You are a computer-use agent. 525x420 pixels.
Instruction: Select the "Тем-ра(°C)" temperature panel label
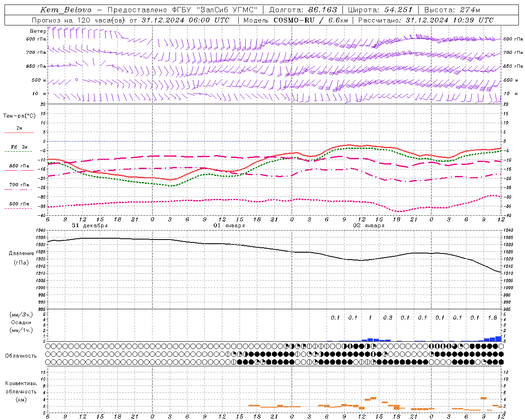click(x=19, y=116)
